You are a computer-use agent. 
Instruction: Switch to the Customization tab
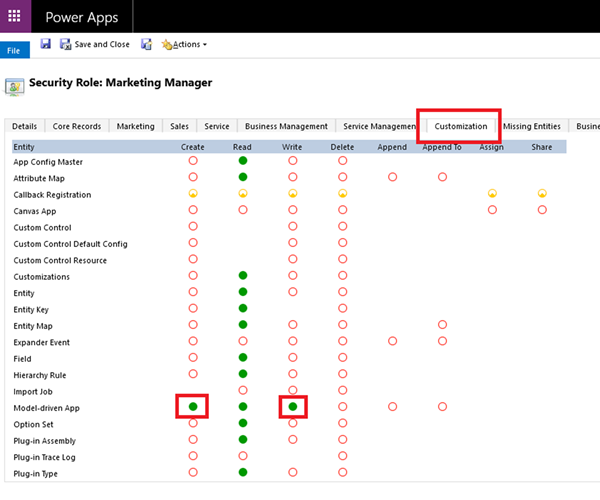coord(460,127)
